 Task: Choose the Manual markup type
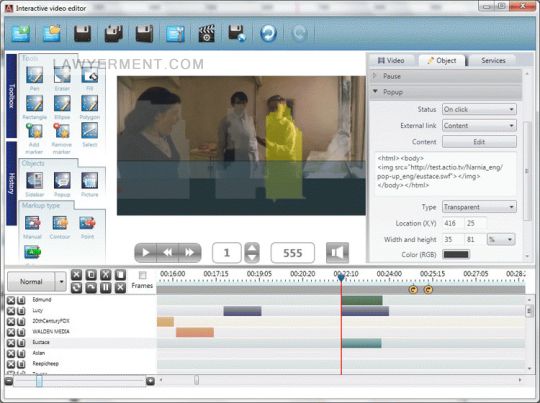[x=33, y=223]
